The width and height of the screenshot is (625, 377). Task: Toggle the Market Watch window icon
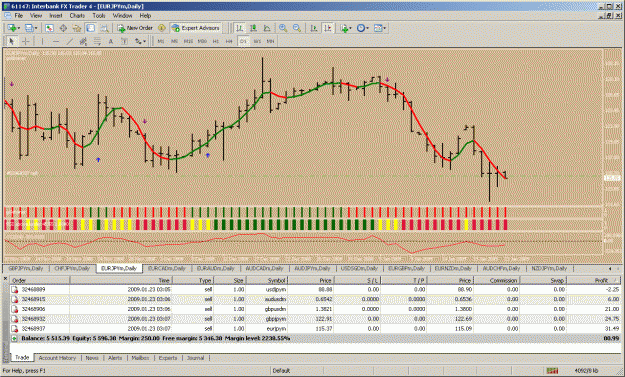point(49,28)
